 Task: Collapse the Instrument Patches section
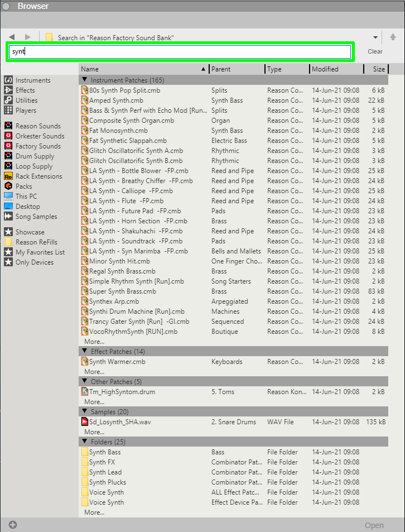tap(85, 80)
